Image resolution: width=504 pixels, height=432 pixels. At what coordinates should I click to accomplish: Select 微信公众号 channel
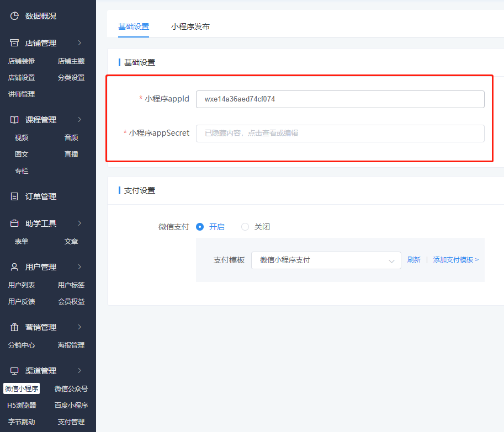point(71,388)
